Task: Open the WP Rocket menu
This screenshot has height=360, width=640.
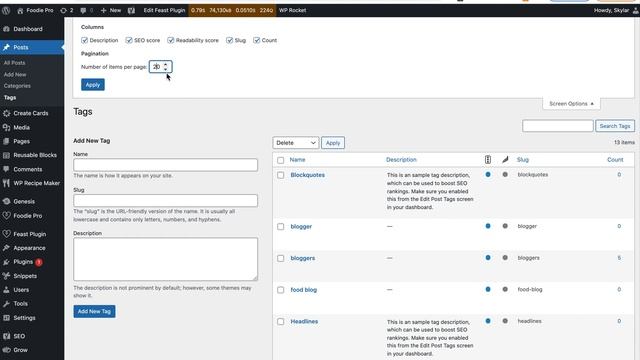Action: coord(292,10)
